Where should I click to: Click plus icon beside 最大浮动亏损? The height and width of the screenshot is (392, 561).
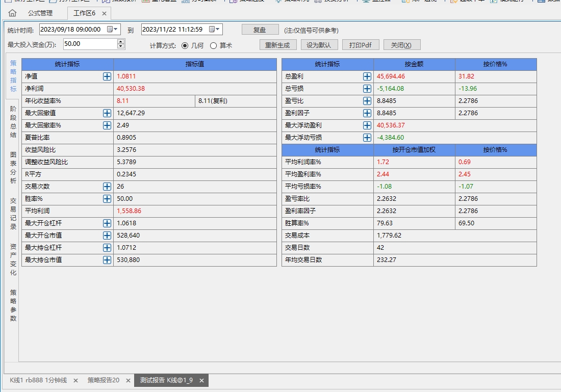click(367, 138)
